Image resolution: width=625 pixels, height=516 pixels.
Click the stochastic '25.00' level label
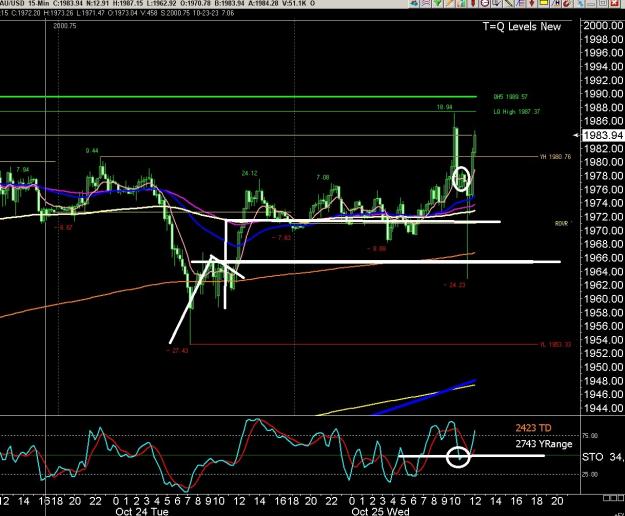[x=590, y=475]
